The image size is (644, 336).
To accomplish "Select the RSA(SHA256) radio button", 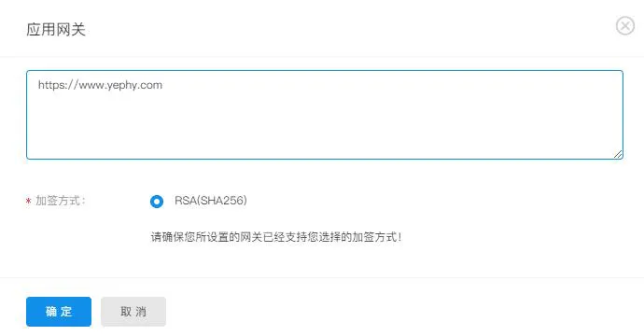I will [157, 202].
